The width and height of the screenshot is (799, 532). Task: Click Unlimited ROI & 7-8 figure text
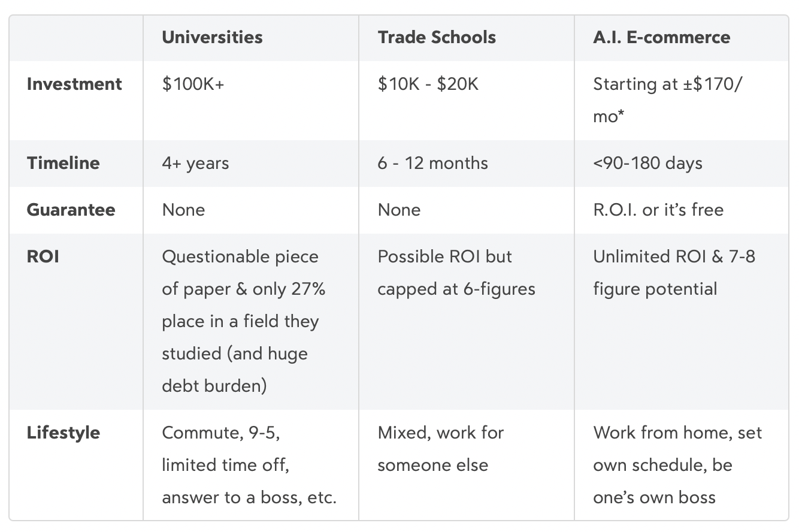coord(674,273)
